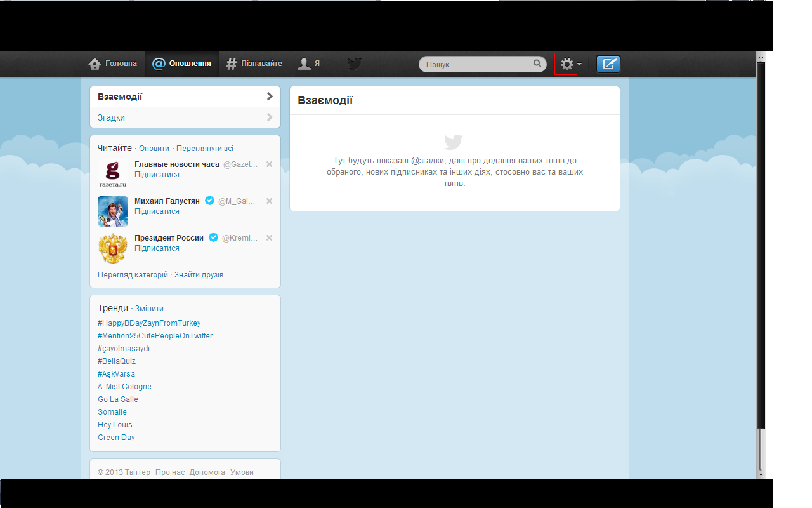Screen dimensions: 812x508
Task: Open the #çayolmasaydı trend
Action: coord(124,349)
